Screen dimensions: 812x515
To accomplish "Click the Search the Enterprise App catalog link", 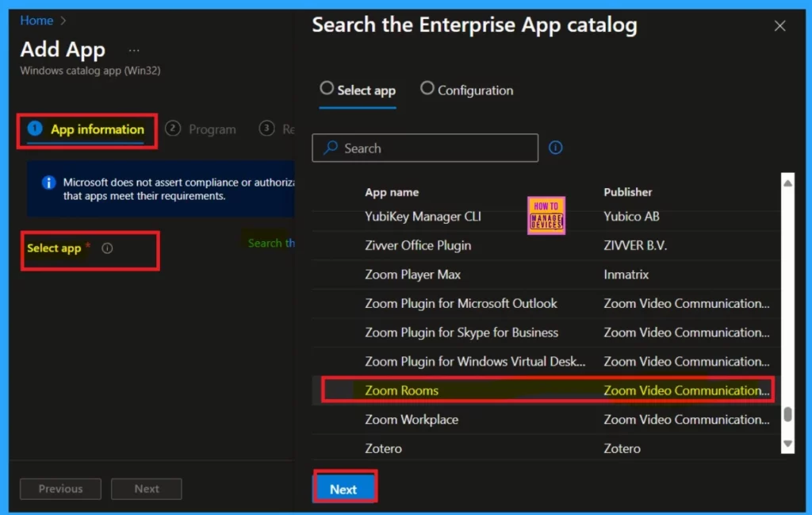I will (x=271, y=243).
